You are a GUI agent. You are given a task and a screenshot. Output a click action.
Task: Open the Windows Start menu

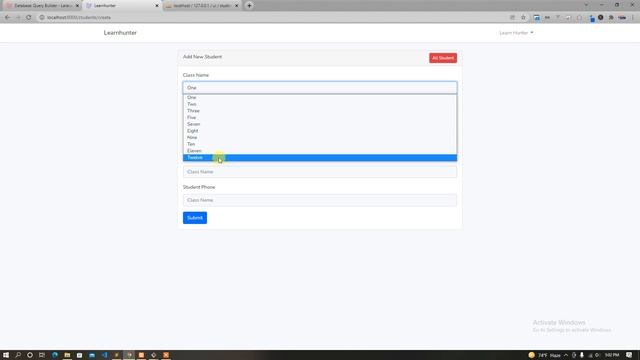(x=6, y=355)
